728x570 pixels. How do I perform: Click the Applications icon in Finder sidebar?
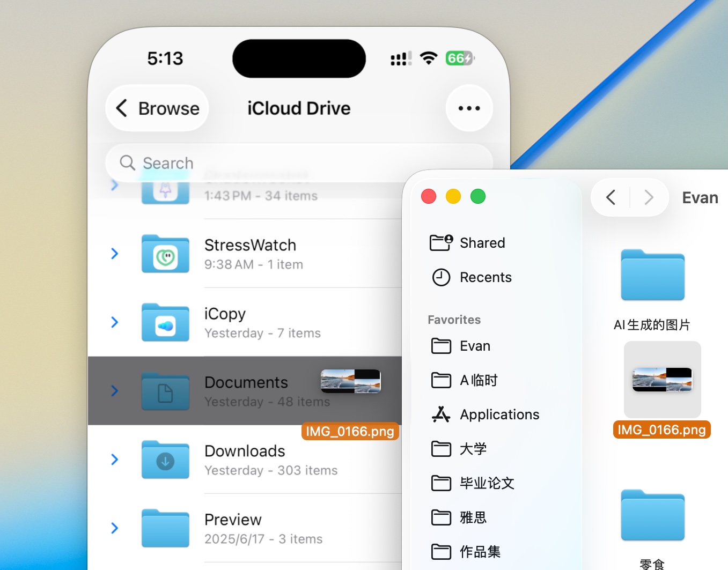pyautogui.click(x=442, y=414)
